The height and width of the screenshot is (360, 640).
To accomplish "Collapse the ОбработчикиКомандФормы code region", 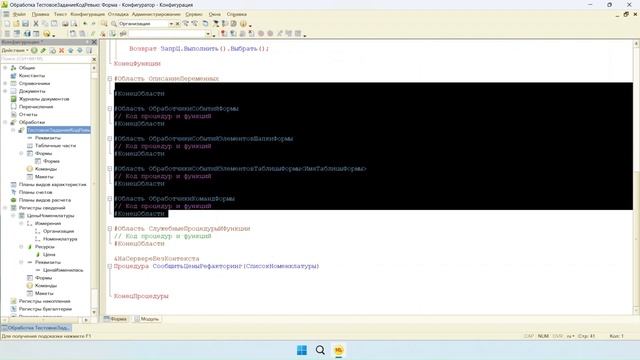I will [x=110, y=199].
